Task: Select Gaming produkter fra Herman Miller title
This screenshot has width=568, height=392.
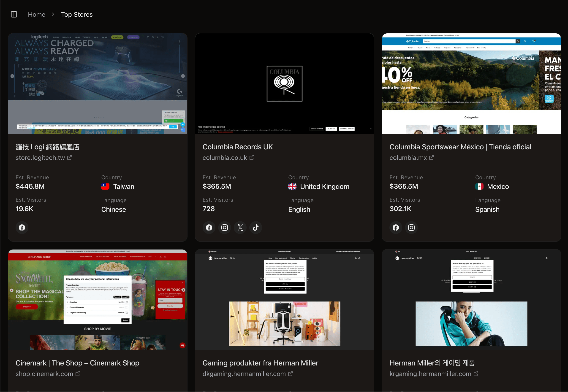Action: pyautogui.click(x=260, y=363)
